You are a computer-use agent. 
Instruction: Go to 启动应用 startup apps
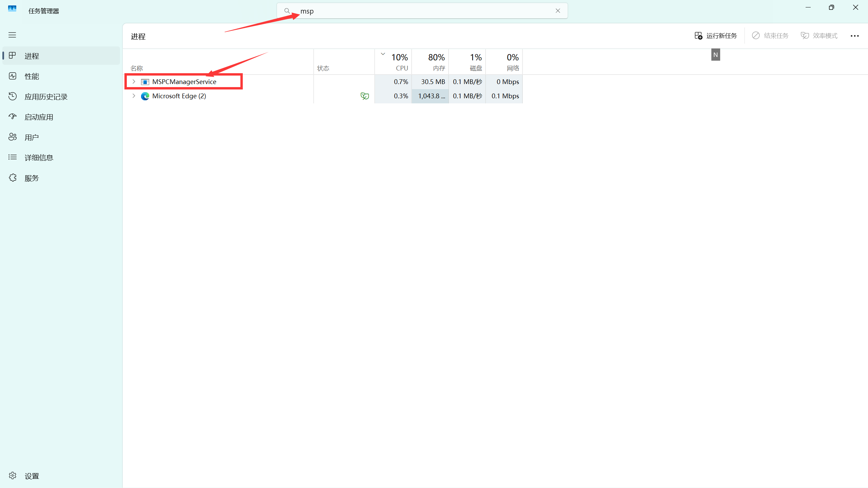pos(39,117)
